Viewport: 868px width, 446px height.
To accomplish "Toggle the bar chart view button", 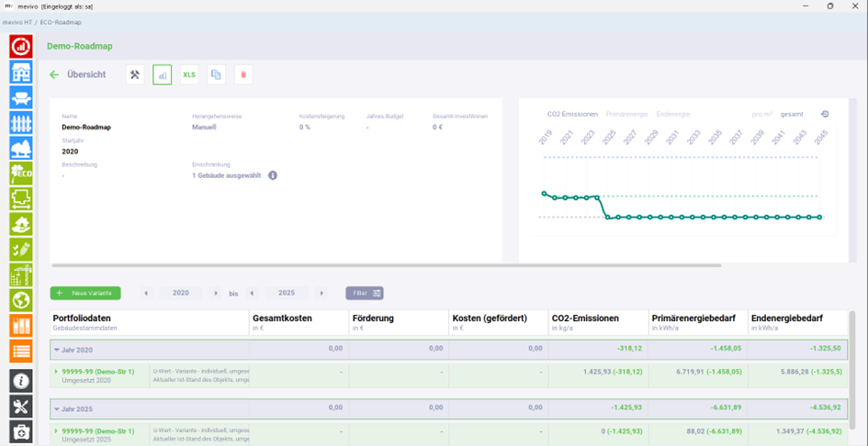I will click(x=163, y=74).
